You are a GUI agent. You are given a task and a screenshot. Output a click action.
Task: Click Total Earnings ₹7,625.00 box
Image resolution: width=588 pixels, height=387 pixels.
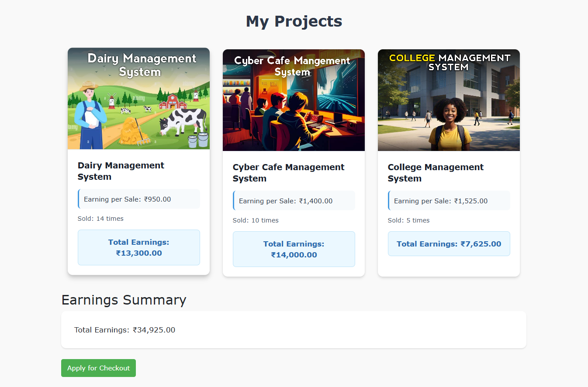point(449,243)
